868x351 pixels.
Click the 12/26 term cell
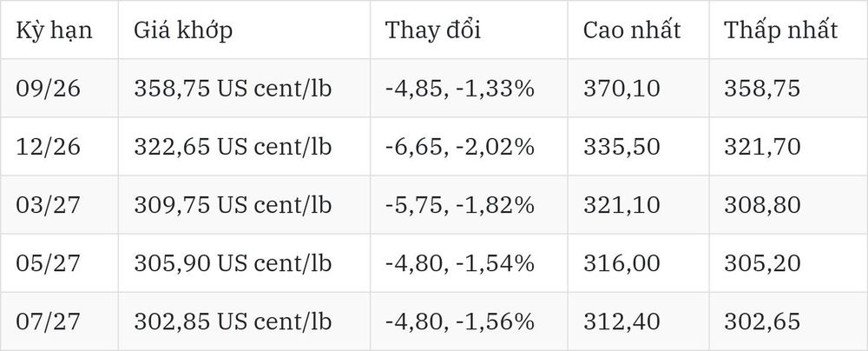48,146
